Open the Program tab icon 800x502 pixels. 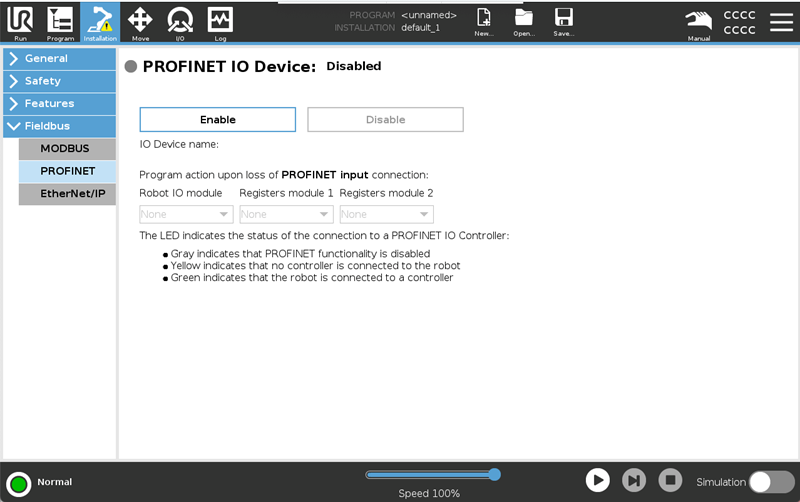tap(60, 21)
